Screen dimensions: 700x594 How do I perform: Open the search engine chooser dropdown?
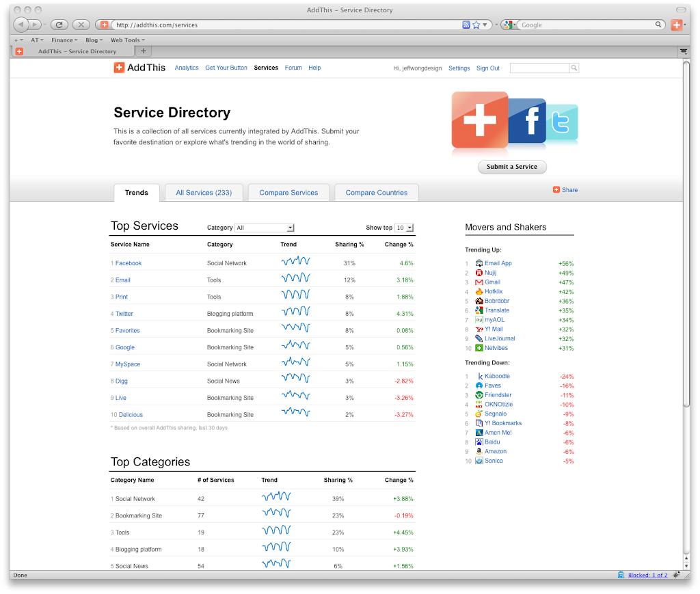tap(509, 25)
